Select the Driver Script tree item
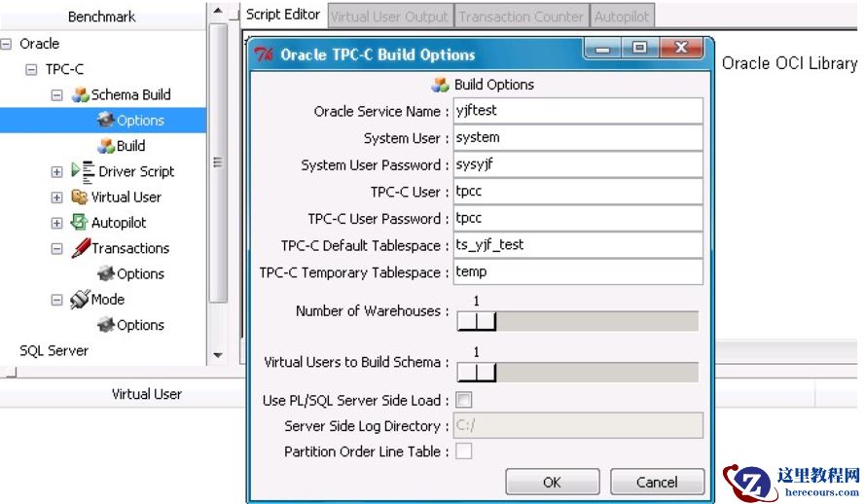The width and height of the screenshot is (865, 504). (x=136, y=171)
